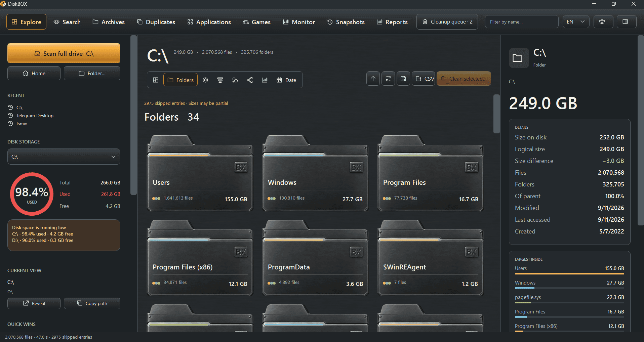Switch to the Date view mode
Image resolution: width=644 pixels, height=342 pixels.
pyautogui.click(x=286, y=80)
